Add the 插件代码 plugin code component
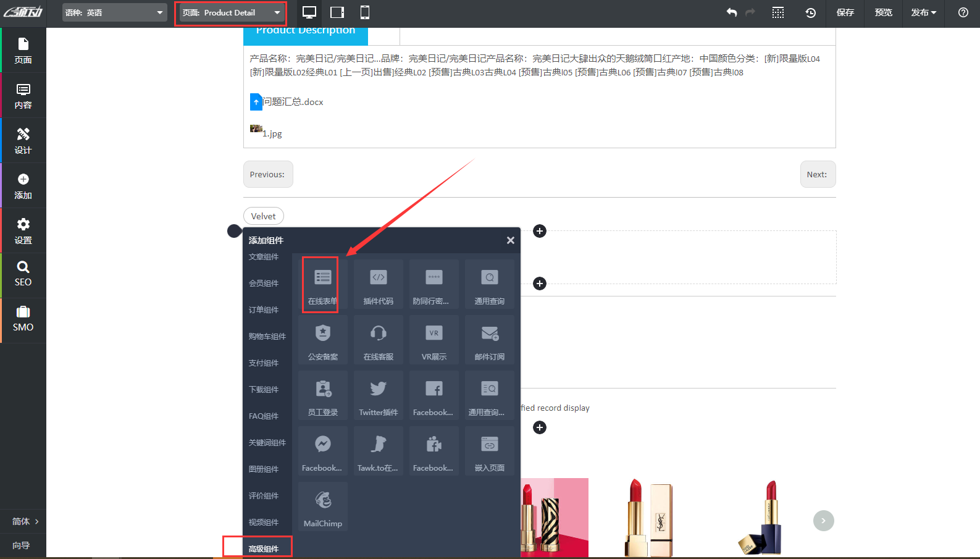The width and height of the screenshot is (980, 559). (378, 284)
